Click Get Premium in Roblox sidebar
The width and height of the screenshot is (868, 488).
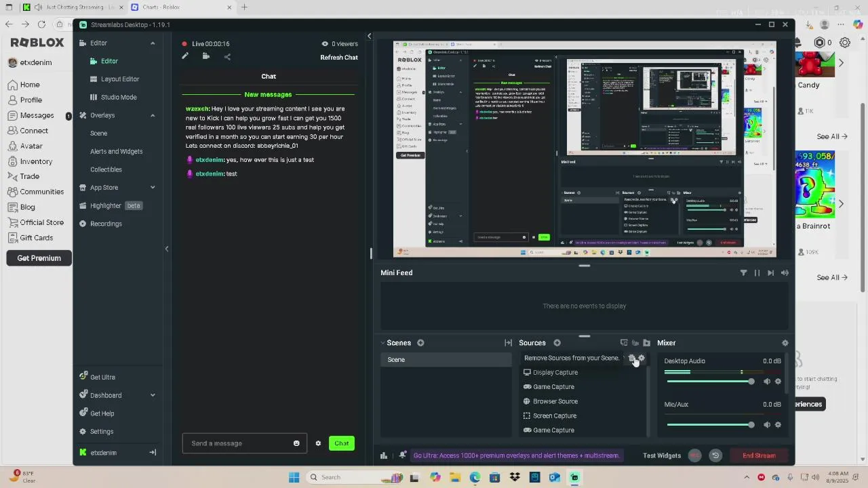coord(39,258)
